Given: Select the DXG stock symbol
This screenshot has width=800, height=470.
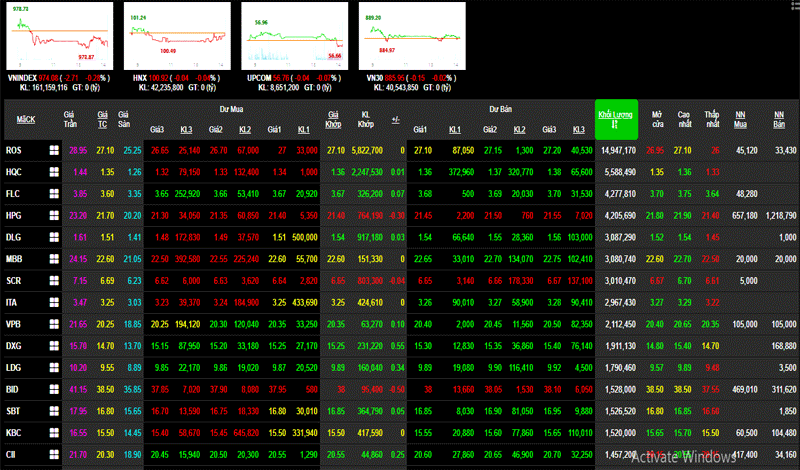Looking at the screenshot, I should coord(14,345).
